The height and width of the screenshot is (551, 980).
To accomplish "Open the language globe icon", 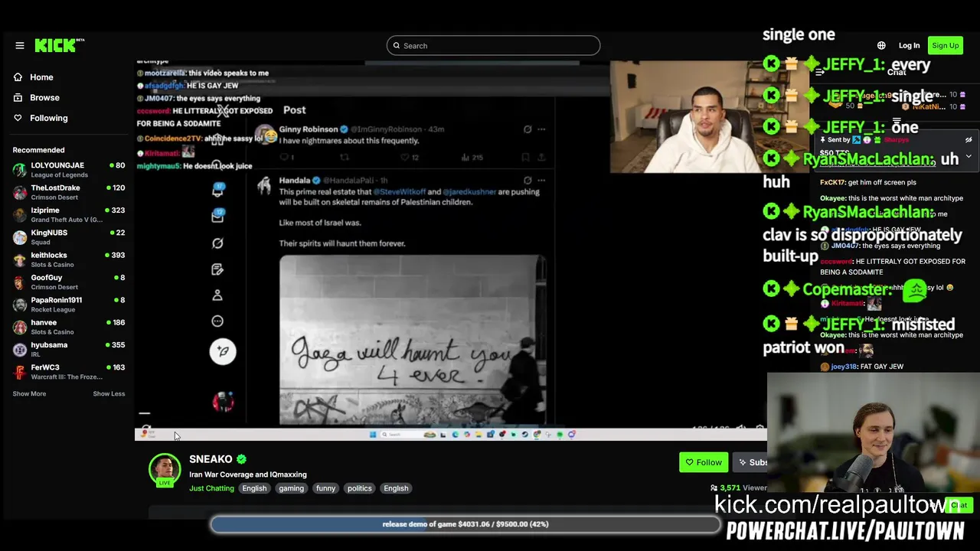I will point(881,45).
